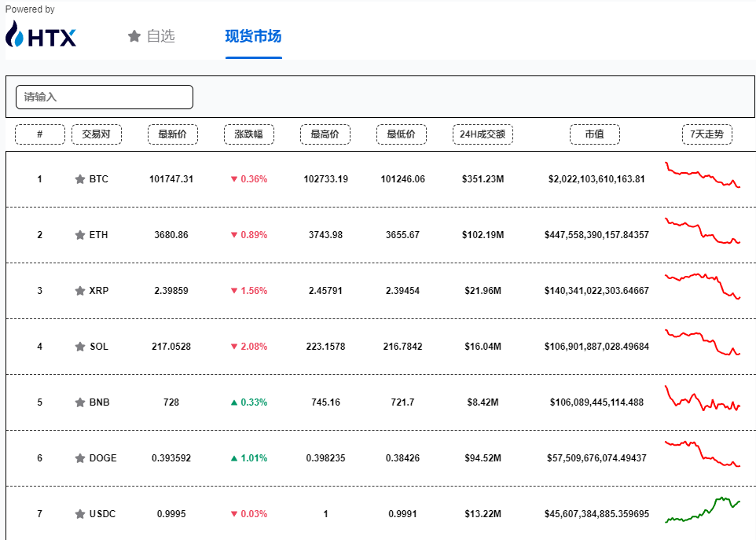Click the star icon beside the 自选 tab

(x=134, y=35)
